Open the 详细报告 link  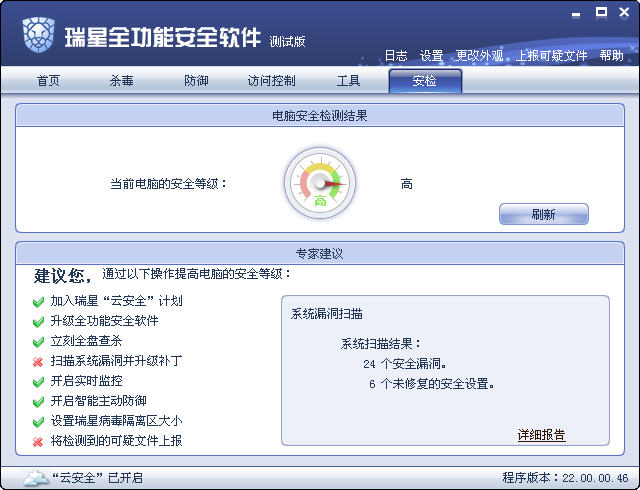[541, 435]
